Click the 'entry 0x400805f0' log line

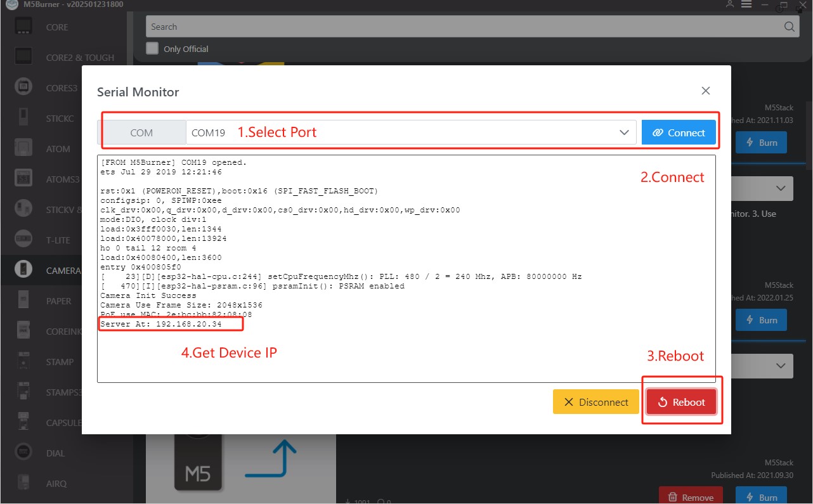point(140,267)
